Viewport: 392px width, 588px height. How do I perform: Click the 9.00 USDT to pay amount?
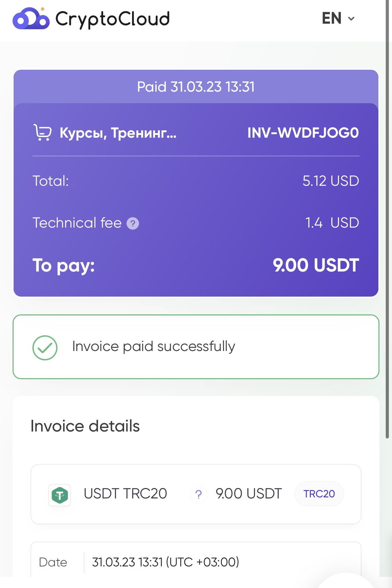click(316, 265)
